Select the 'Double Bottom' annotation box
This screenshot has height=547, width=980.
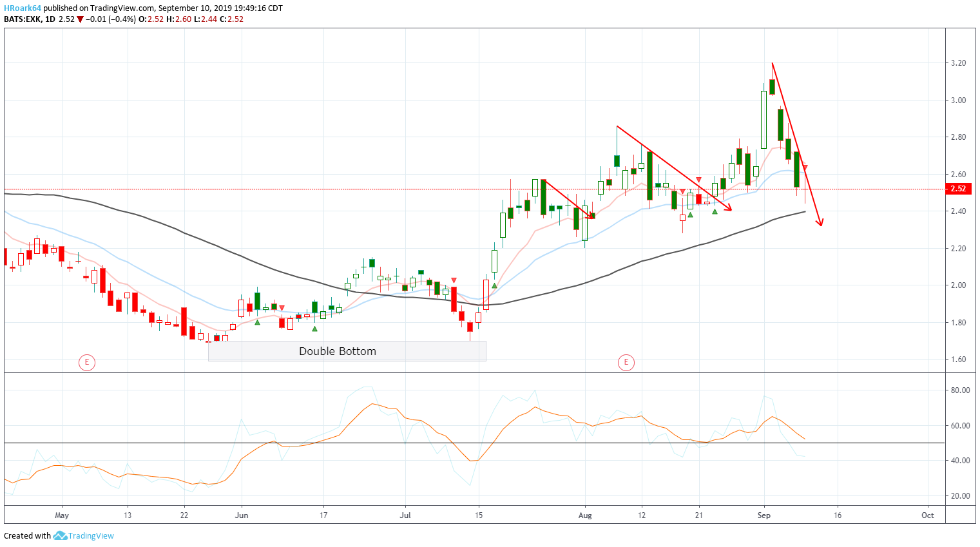347,351
